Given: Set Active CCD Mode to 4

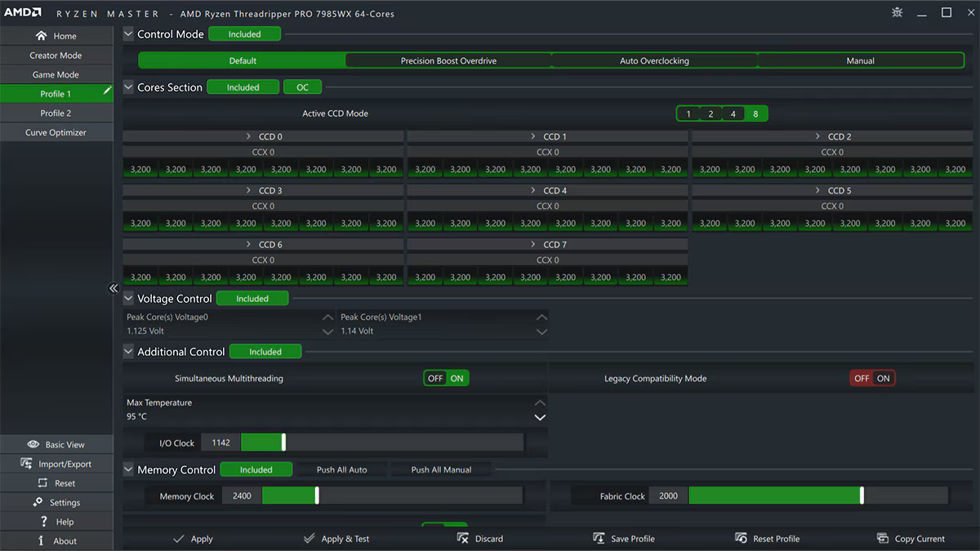Looking at the screenshot, I should (733, 114).
